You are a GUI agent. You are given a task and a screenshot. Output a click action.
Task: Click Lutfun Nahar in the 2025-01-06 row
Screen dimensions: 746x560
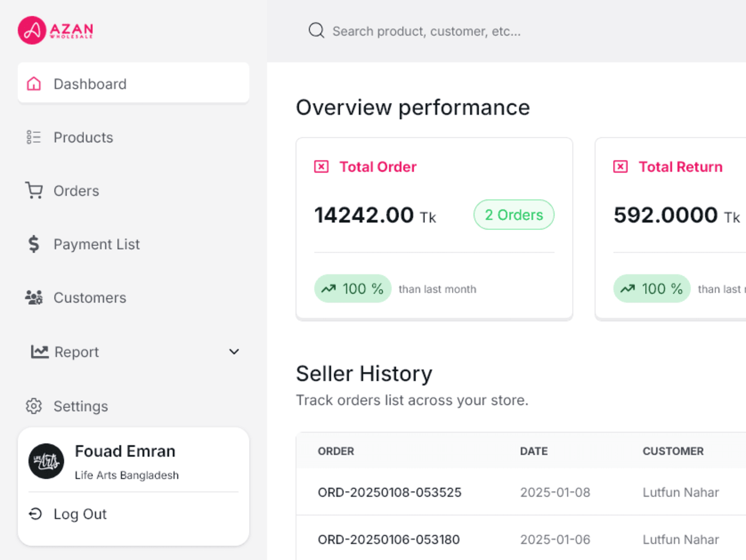[x=680, y=540]
